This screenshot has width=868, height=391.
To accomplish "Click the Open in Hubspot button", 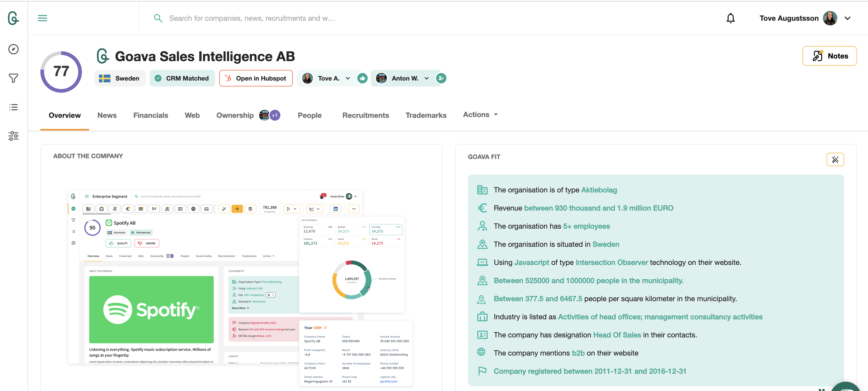I will [x=256, y=78].
